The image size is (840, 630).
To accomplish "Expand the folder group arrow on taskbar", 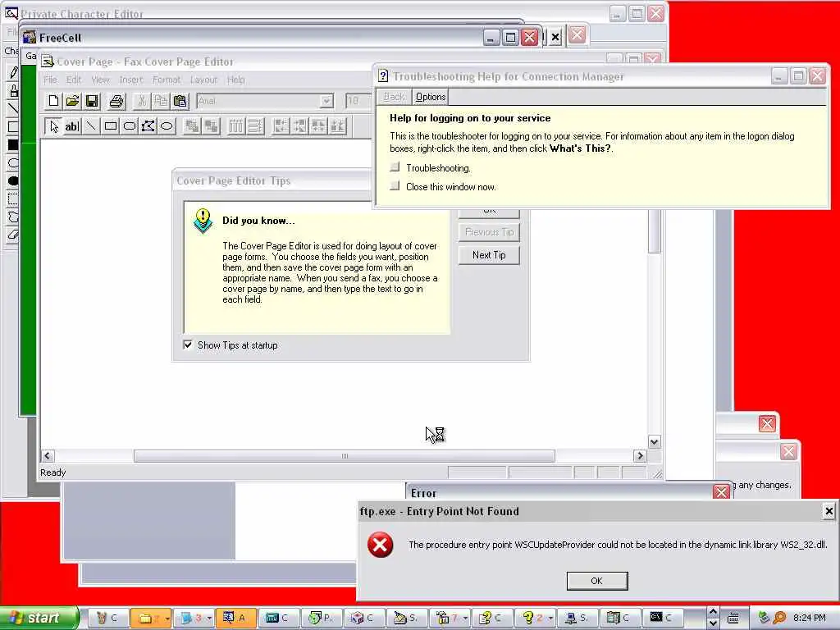I will click(167, 619).
